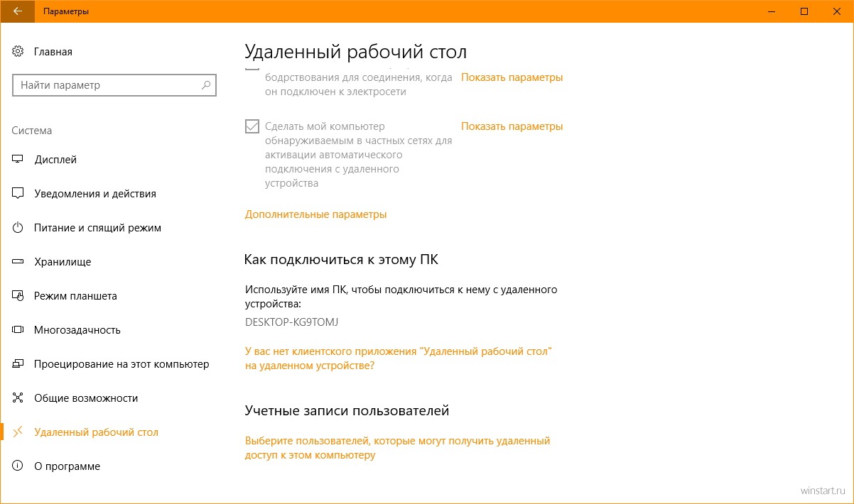The image size is (854, 504).
Task: Click Показать параметры beside the discoverable PC option
Action: pyautogui.click(x=512, y=126)
